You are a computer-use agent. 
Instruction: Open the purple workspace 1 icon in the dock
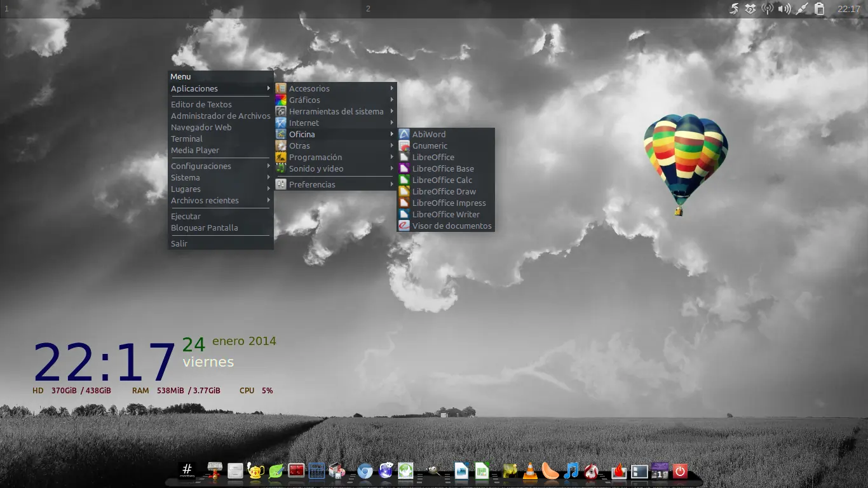(x=660, y=471)
